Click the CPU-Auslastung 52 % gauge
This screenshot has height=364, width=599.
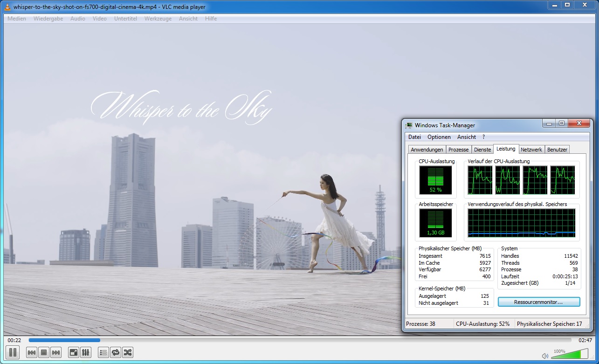[x=435, y=180]
